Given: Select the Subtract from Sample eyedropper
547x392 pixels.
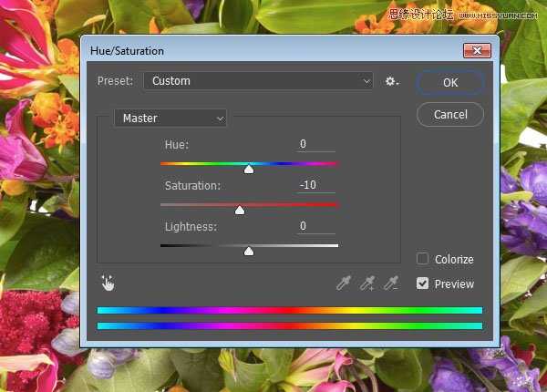Looking at the screenshot, I should point(390,284).
